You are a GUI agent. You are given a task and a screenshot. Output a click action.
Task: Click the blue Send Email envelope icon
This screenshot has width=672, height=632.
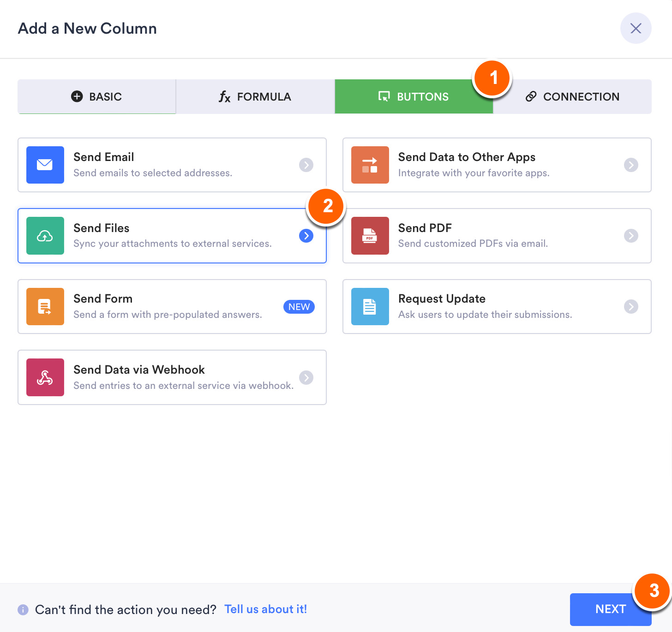45,165
